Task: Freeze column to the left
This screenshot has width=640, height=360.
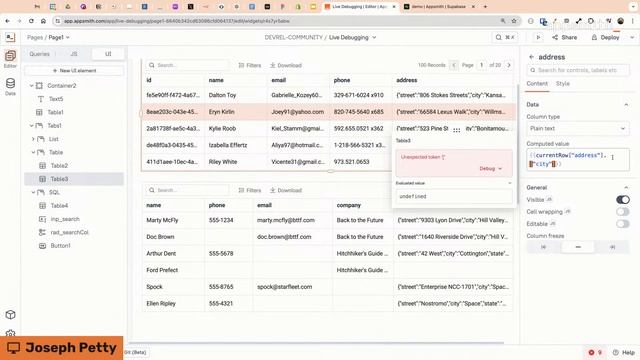Action: (543, 247)
